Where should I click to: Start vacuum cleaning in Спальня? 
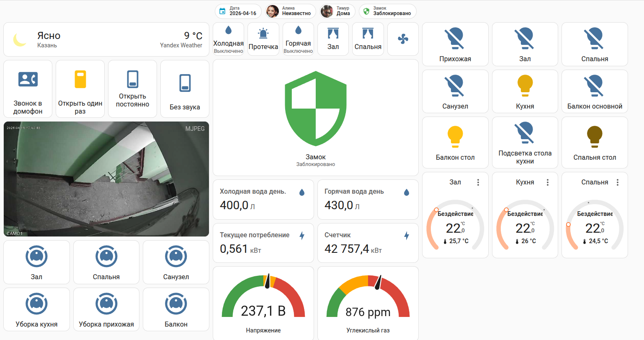click(x=106, y=262)
